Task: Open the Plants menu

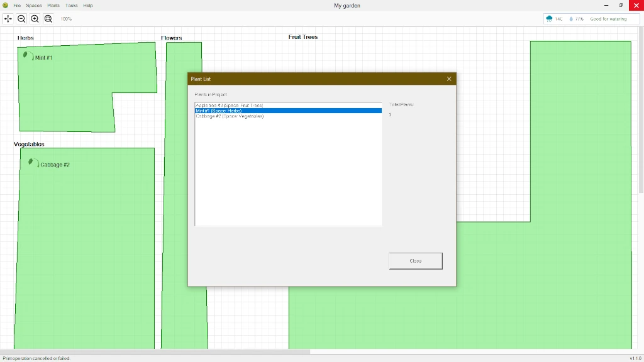Action: [53, 5]
